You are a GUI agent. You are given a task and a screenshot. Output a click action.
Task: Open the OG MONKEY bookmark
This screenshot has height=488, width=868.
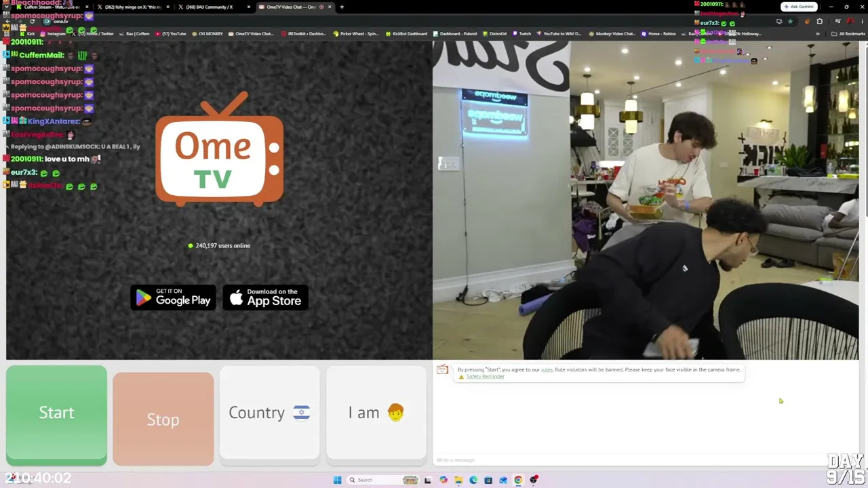[208, 34]
